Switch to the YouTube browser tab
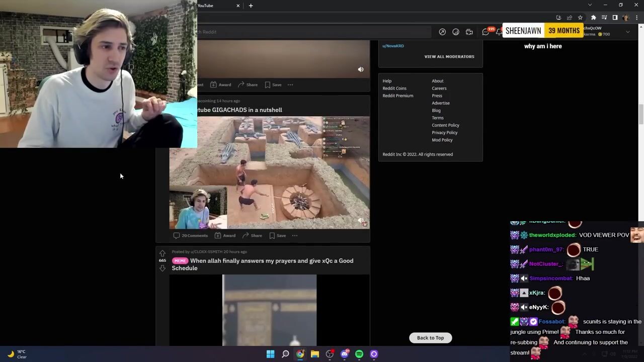Viewport: 644px width, 362px height. click(x=216, y=6)
